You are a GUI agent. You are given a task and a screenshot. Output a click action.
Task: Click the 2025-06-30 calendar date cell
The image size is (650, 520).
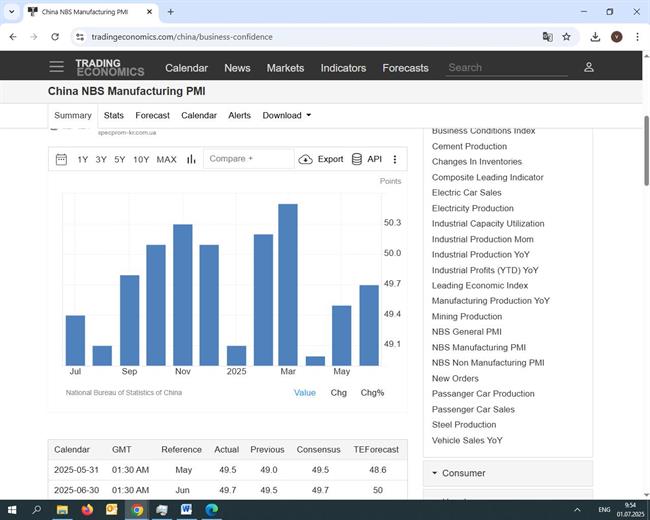[x=76, y=490]
